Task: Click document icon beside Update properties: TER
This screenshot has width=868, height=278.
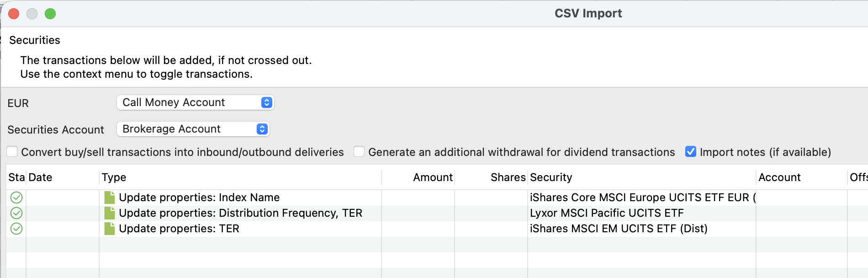Action: [110, 229]
